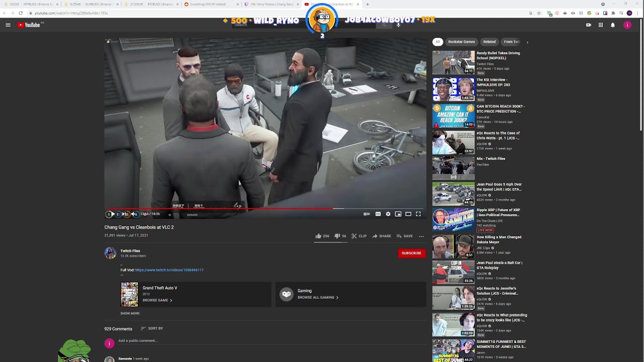Viewport: 644px width, 362px height.
Task: Mute the video volume
Action: pyautogui.click(x=134, y=214)
